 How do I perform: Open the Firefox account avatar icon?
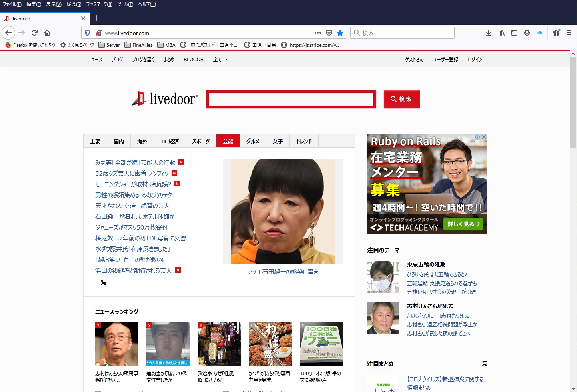[x=527, y=33]
